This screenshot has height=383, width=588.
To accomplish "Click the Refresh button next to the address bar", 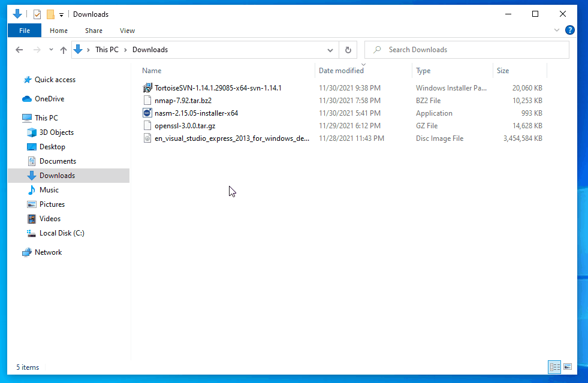I will click(348, 50).
